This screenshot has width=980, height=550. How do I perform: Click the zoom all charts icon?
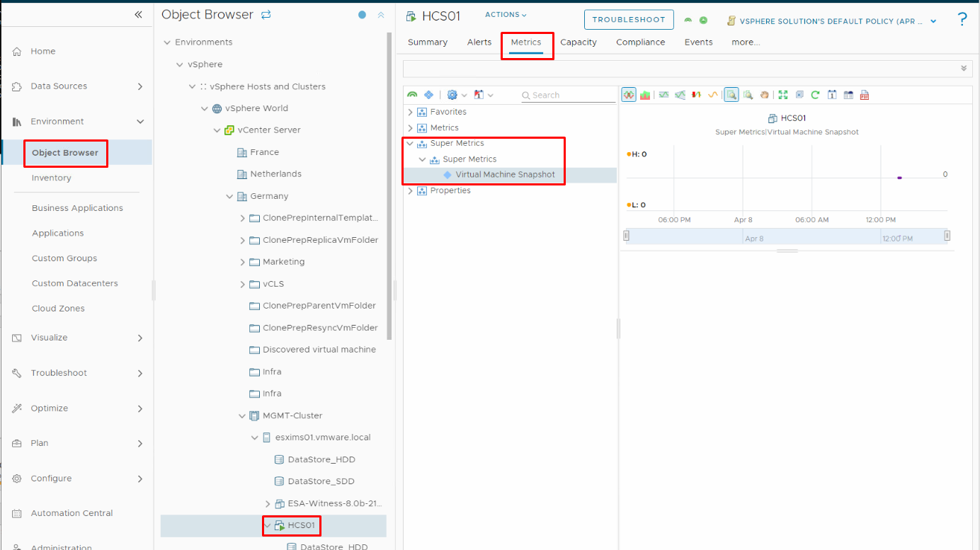click(x=748, y=95)
